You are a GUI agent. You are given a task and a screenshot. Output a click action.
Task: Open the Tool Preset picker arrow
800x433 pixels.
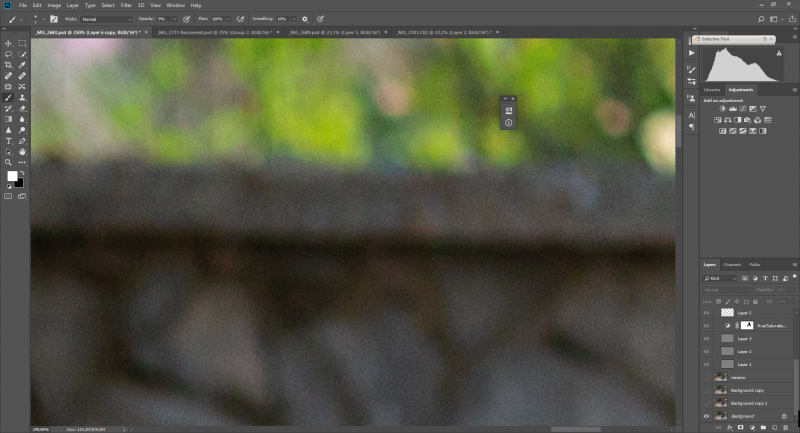(x=20, y=19)
